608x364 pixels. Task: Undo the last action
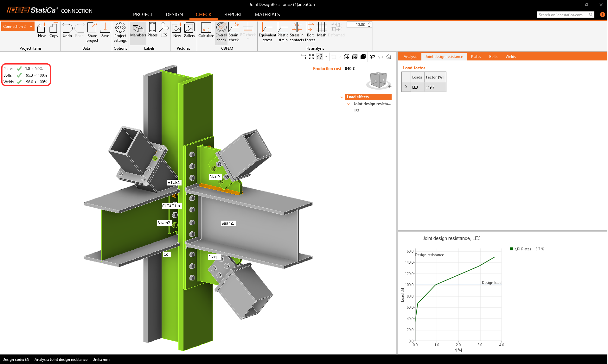(67, 30)
